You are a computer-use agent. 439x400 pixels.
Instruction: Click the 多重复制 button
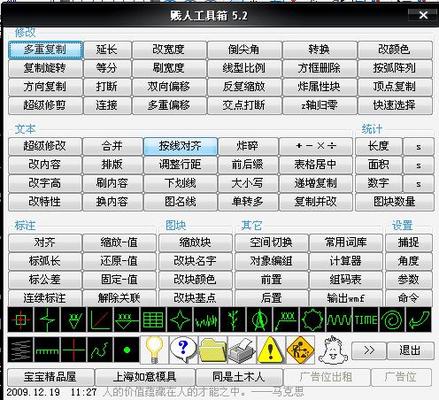pos(45,50)
